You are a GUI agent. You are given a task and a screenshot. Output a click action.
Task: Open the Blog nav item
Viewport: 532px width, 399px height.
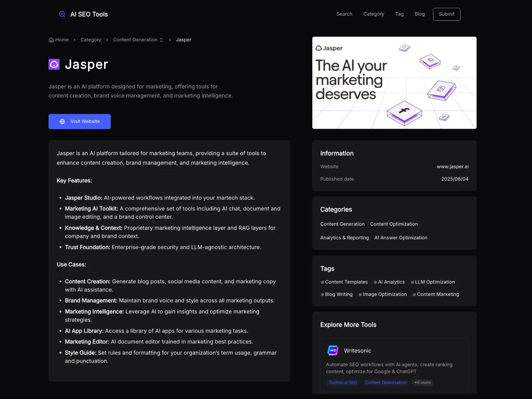point(420,14)
